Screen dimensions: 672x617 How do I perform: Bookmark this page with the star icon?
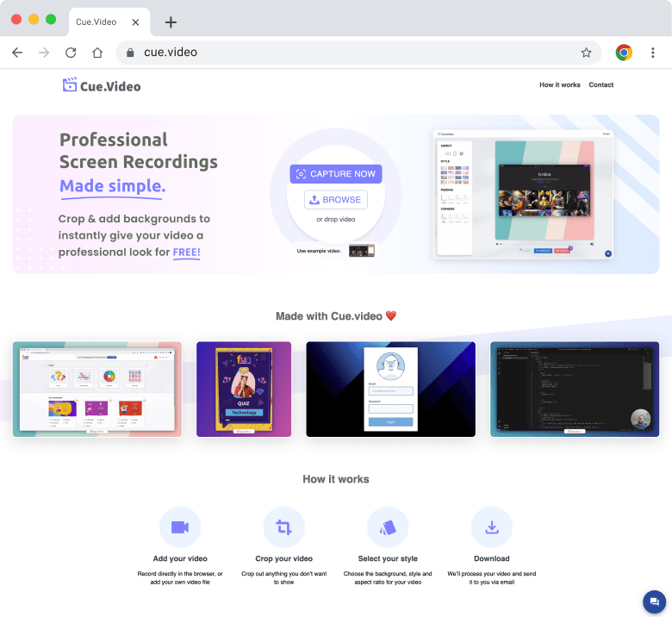[x=586, y=53]
